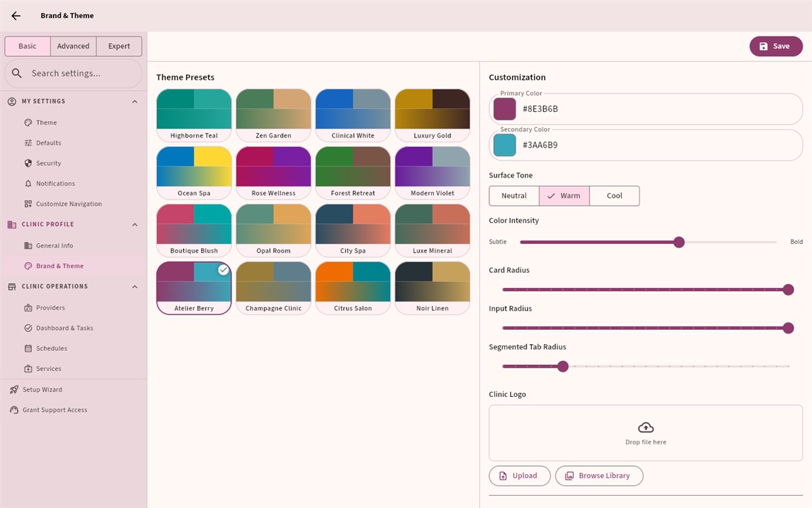
Task: Click the Clinic Operations storefront icon
Action: point(12,287)
